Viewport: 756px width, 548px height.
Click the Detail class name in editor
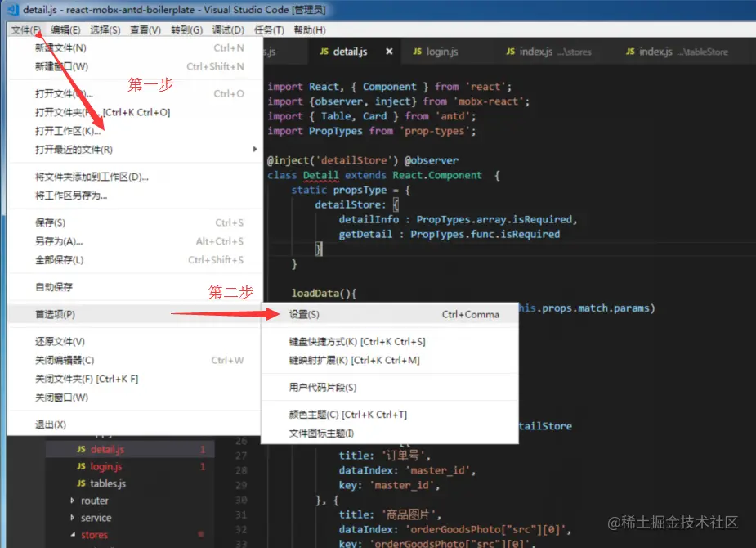tap(320, 175)
